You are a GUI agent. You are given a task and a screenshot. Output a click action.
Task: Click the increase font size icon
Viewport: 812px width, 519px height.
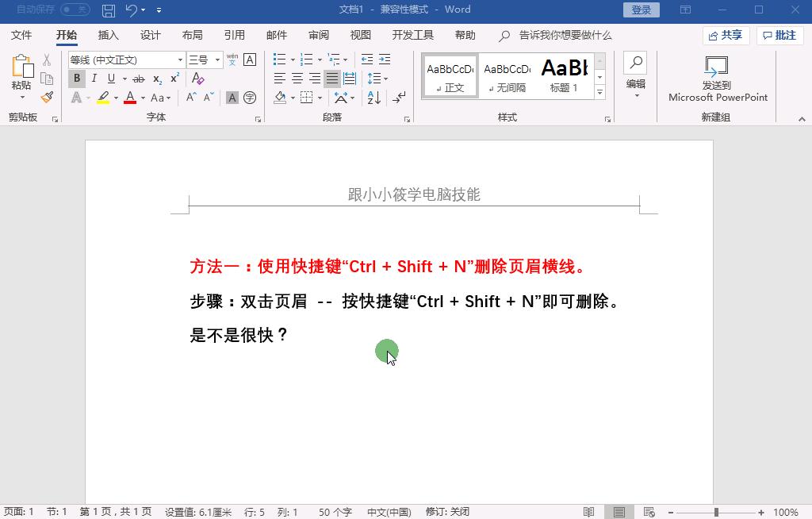190,97
